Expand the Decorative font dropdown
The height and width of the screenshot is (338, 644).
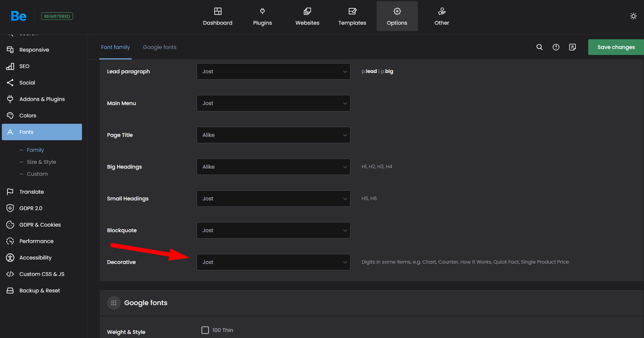click(x=273, y=262)
